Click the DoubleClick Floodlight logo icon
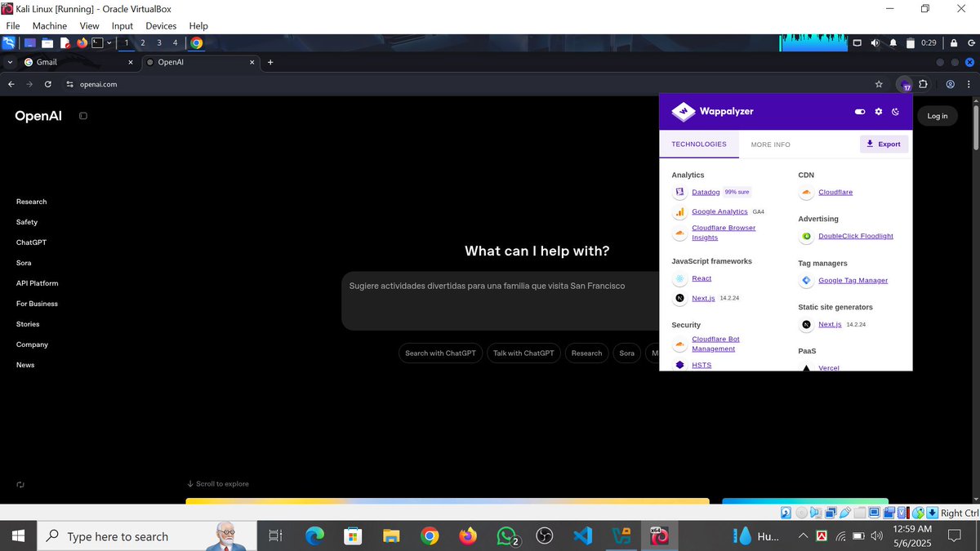Viewport: 980px width, 551px height. 806,236
